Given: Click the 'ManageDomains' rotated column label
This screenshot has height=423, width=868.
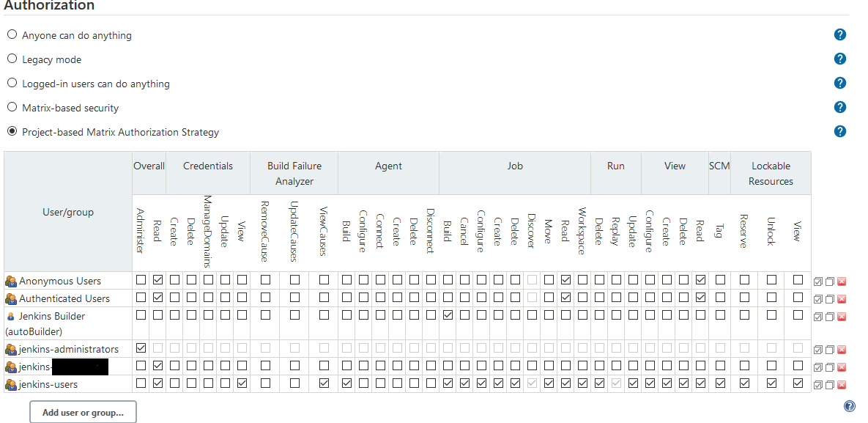Looking at the screenshot, I should [208, 231].
